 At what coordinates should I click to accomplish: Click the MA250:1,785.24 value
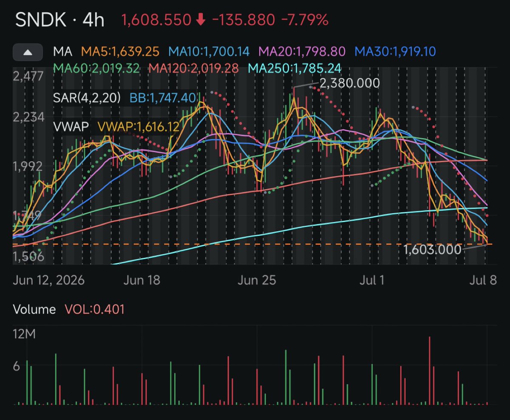point(295,68)
